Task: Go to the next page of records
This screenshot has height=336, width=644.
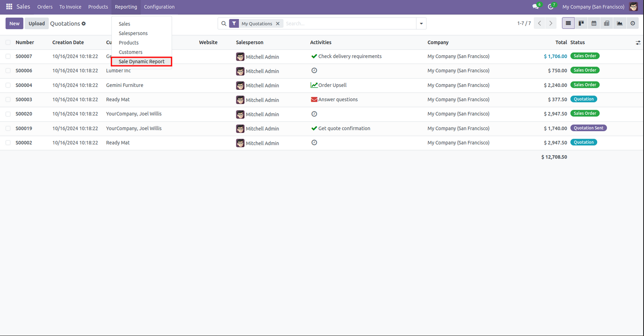Action: point(551,24)
